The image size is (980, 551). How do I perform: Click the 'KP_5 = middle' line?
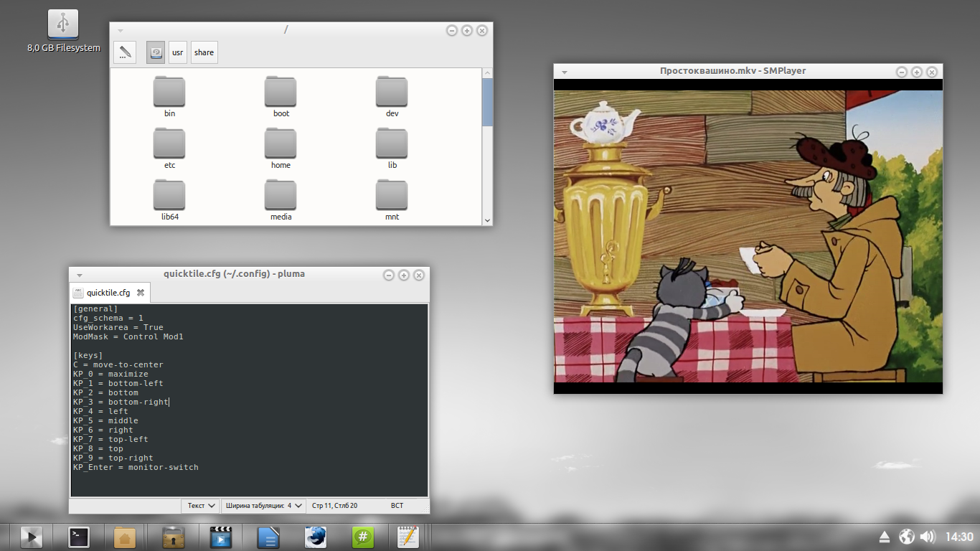pyautogui.click(x=105, y=420)
